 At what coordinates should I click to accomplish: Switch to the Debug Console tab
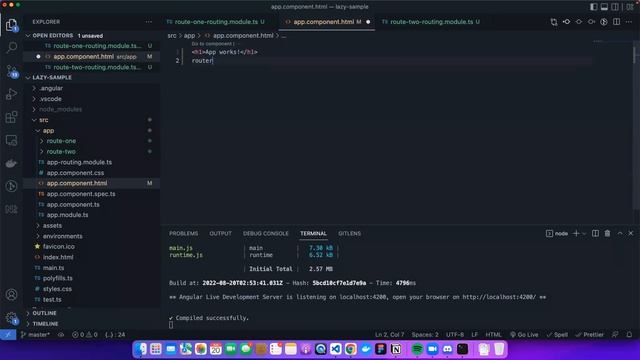[x=266, y=233]
